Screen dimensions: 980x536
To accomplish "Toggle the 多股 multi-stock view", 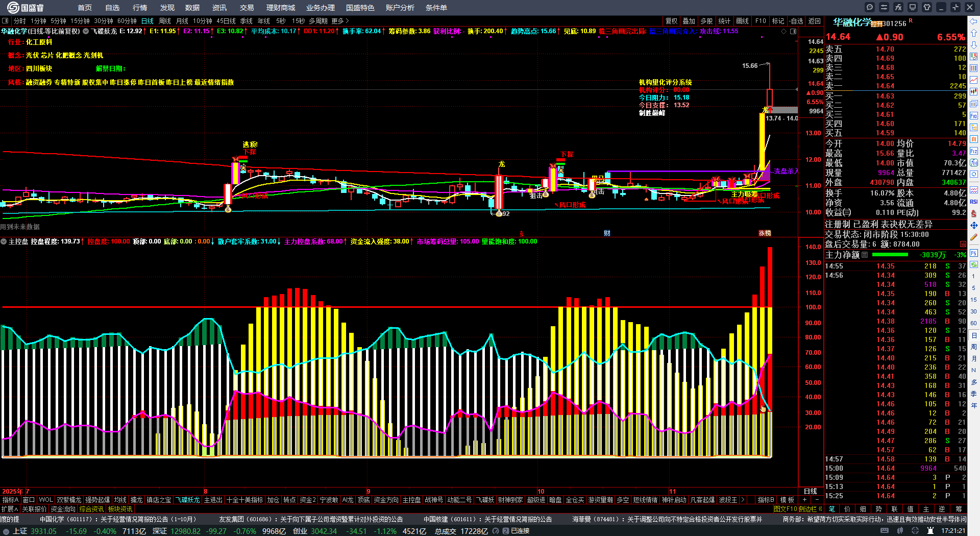I will coord(706,21).
